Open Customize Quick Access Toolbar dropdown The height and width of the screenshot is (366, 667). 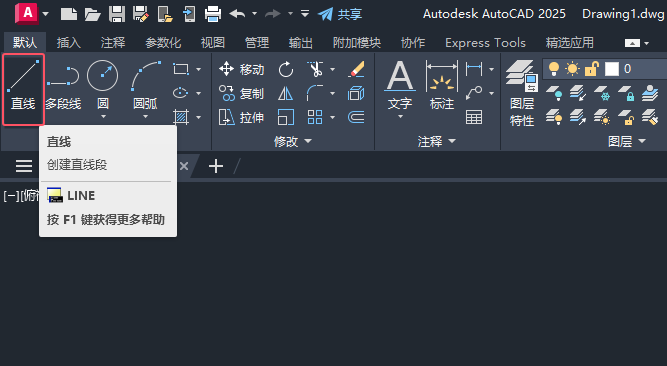(305, 14)
